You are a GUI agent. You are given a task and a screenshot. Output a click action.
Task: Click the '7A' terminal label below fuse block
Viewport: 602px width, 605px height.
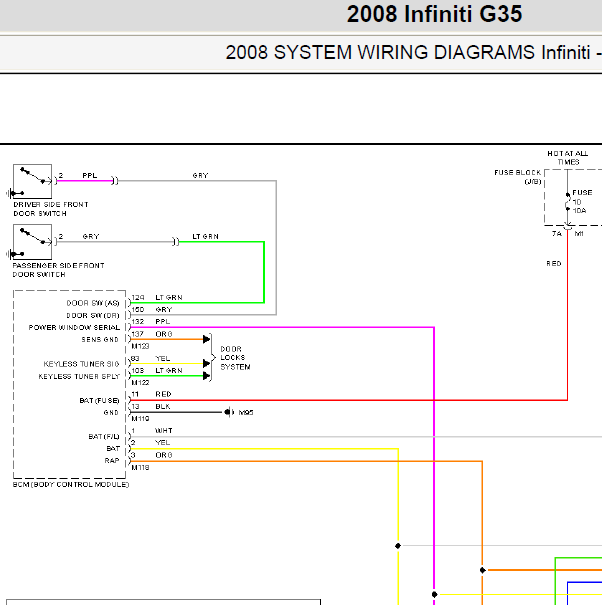(556, 234)
